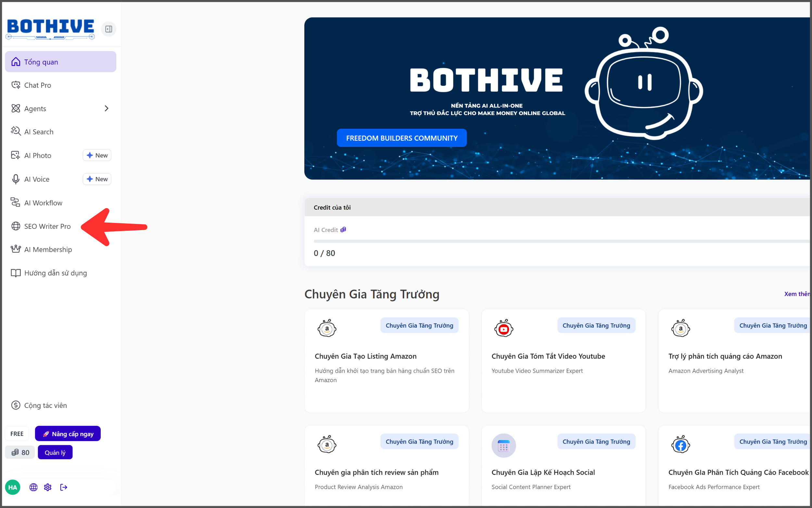Click Amazon robot icon on phân tích review card
The height and width of the screenshot is (508, 812).
pyautogui.click(x=327, y=445)
